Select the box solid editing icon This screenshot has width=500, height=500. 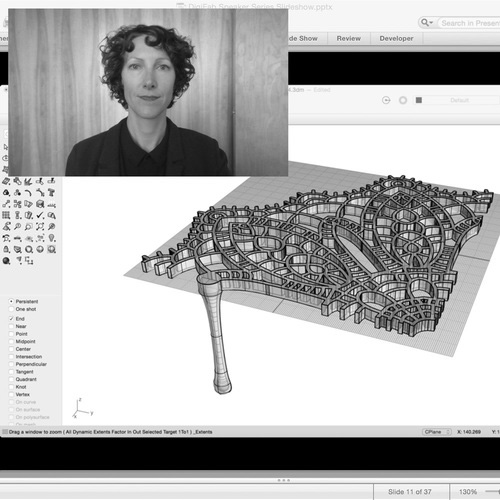40,204
